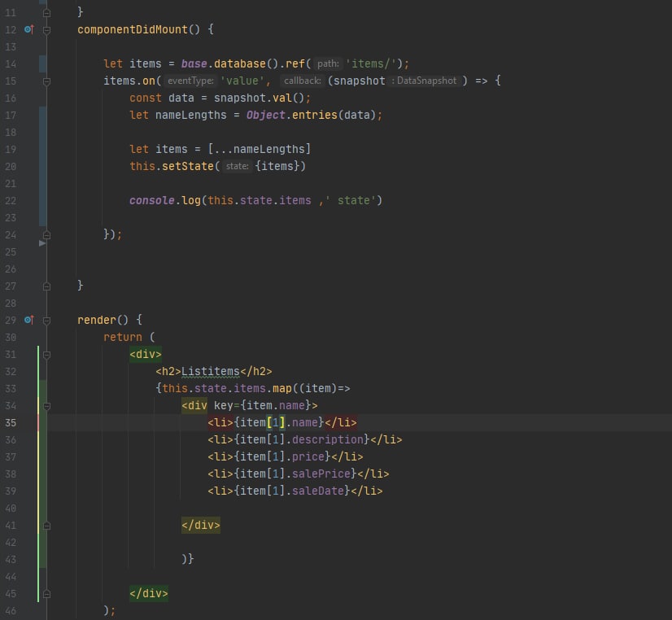Collapse the componentDidMount method fold on line 12
Viewport: 672px width, 620px height.
coord(46,30)
